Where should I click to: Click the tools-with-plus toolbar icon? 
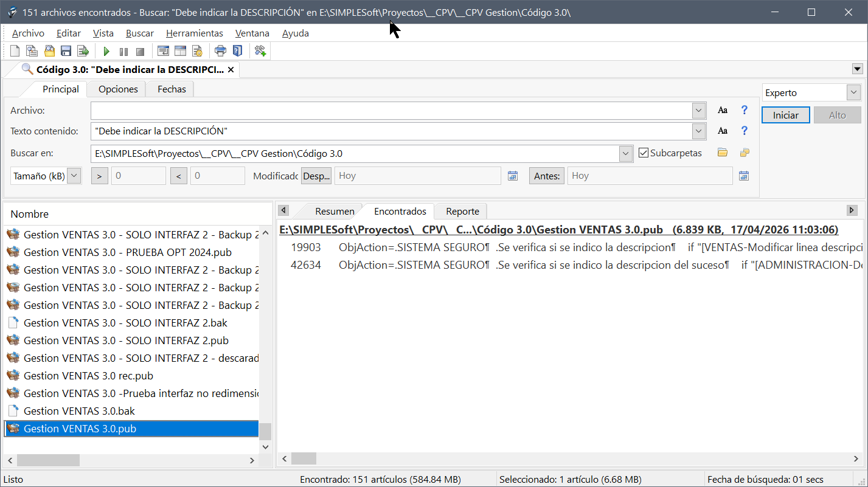click(x=260, y=51)
